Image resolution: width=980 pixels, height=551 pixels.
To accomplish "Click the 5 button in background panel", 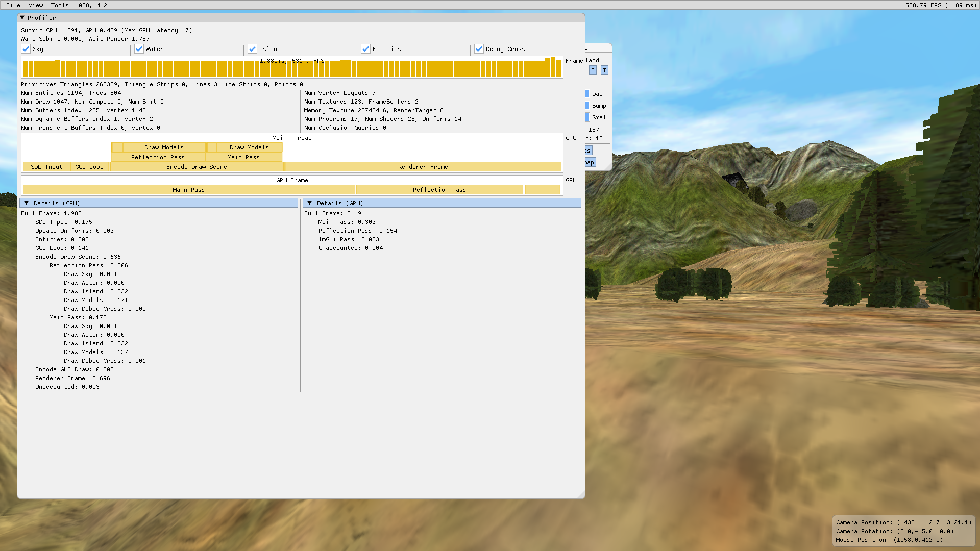I will 593,70.
